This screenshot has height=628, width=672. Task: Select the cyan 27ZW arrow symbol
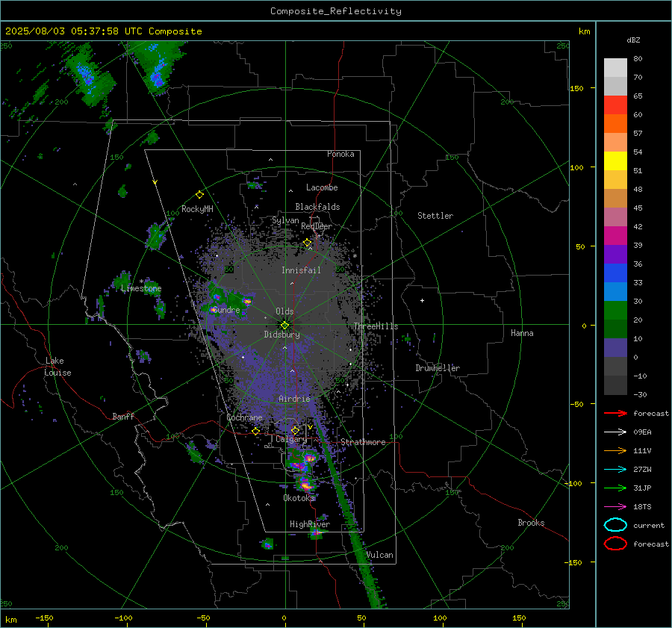[x=615, y=470]
